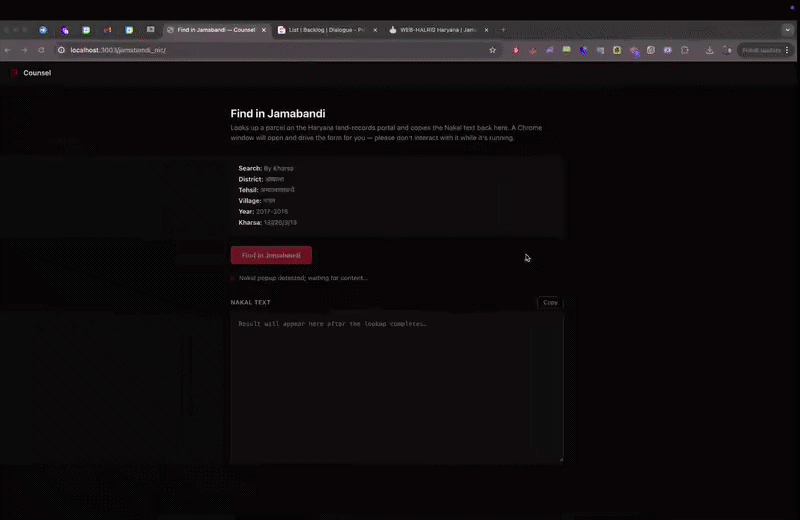Switch to the grey picture pinned tab

click(151, 30)
